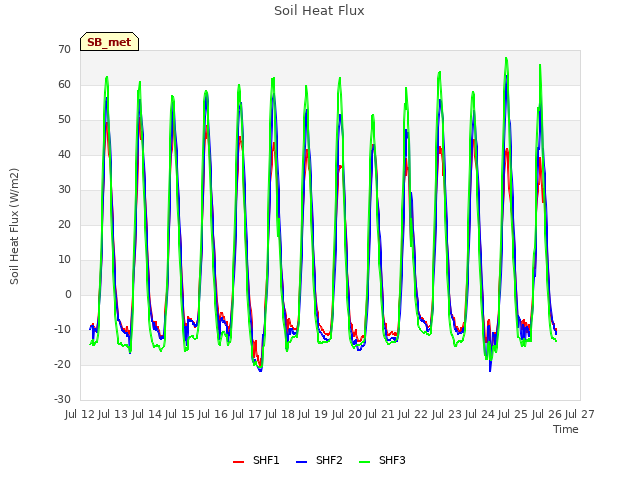Toggle the SHF2 legend entry
Viewport: 640px width, 480px height.
(x=319, y=460)
